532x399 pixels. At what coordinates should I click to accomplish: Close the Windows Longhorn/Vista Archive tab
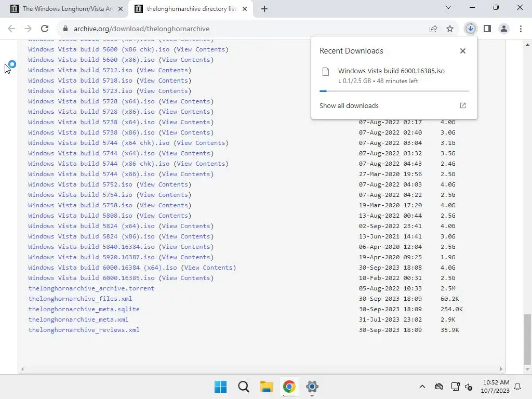point(121,9)
